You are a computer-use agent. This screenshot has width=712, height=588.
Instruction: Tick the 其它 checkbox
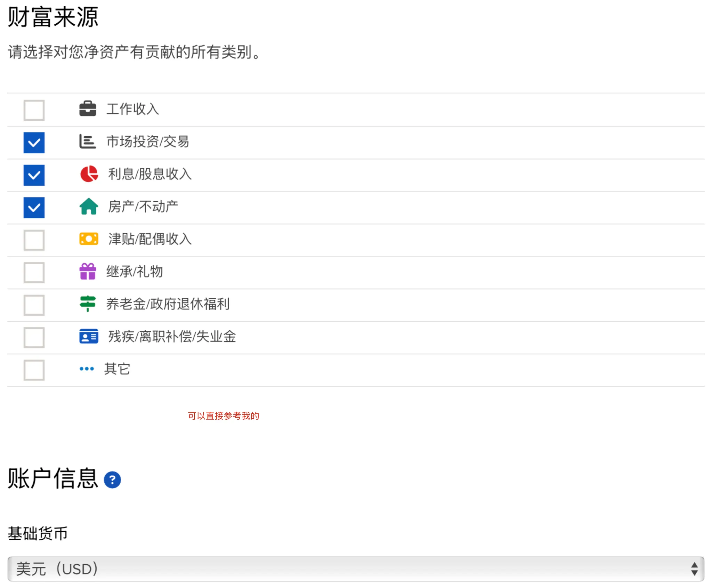pyautogui.click(x=34, y=370)
